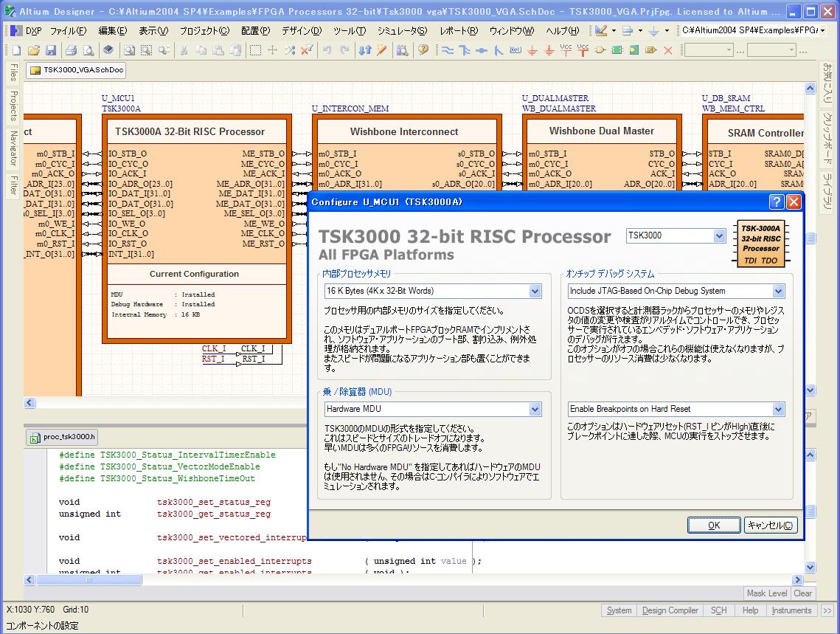This screenshot has height=634, width=840.
Task: Select the Place Wire tool icon
Action: pos(448,50)
